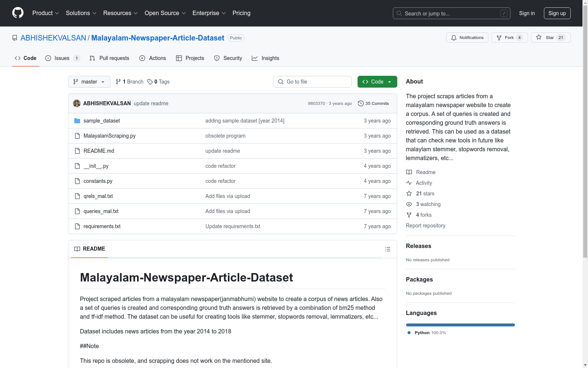Click the file icon next to README.md
This screenshot has height=368, width=588.
coord(77,151)
